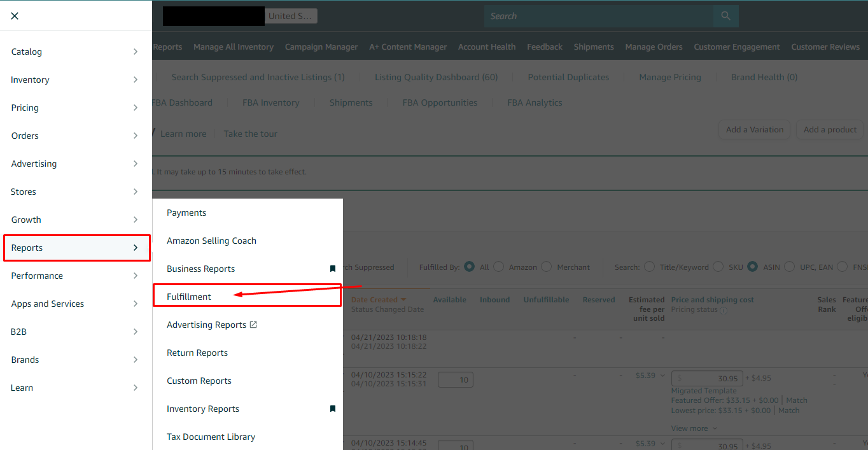The width and height of the screenshot is (868, 450).
Task: Select Title/Keyword search radio button
Action: click(x=649, y=267)
